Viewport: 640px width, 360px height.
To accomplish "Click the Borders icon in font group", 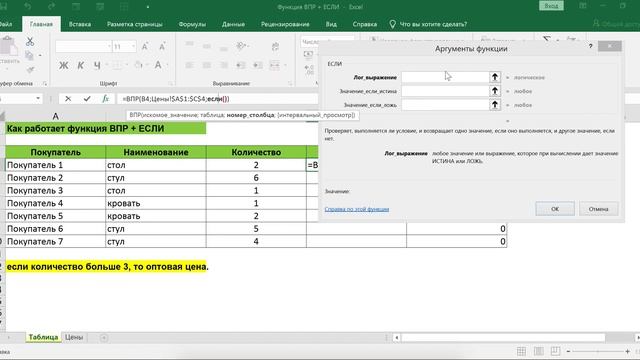I will 117,65.
